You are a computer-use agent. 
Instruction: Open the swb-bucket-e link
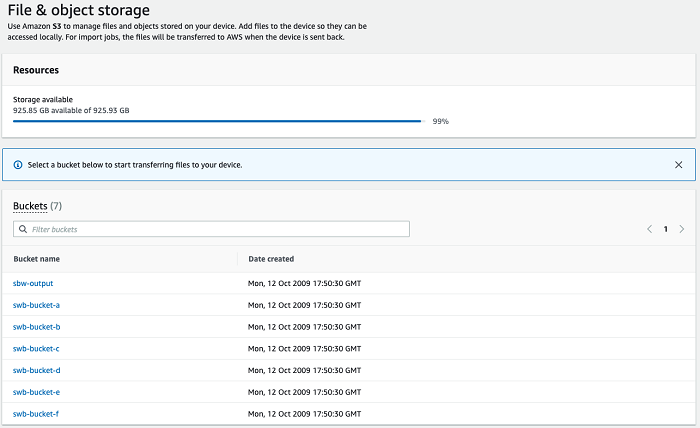pos(36,392)
